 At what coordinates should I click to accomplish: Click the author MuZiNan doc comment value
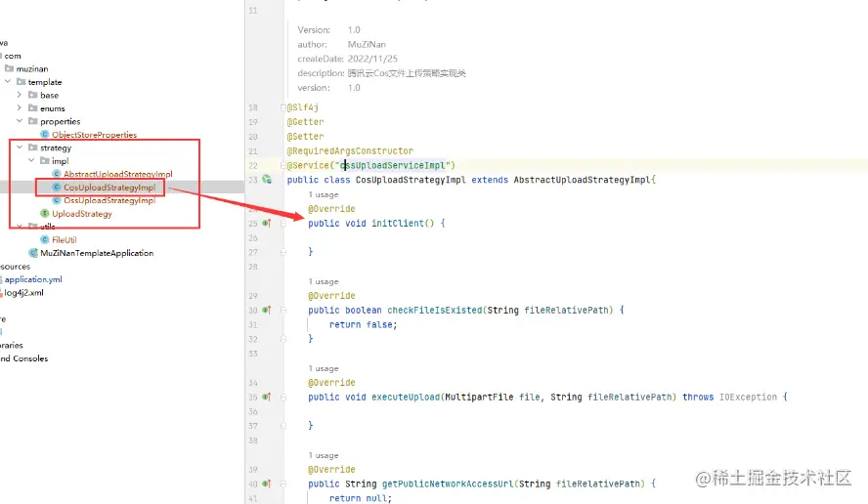(x=367, y=44)
